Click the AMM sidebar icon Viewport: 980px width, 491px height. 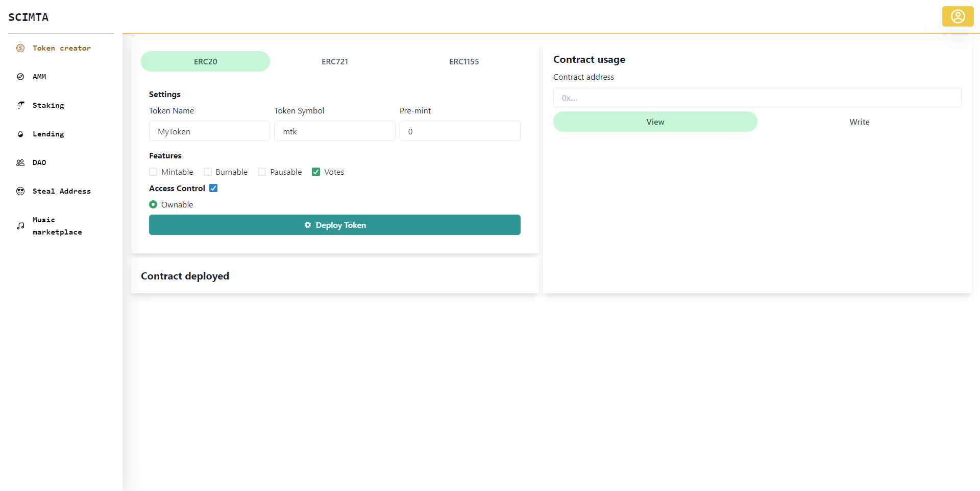tap(20, 77)
